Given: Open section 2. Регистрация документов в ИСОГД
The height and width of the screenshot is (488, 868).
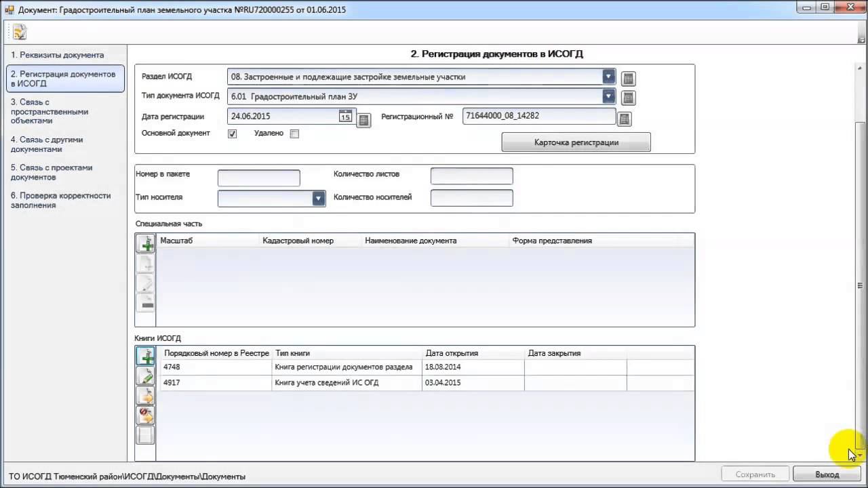Looking at the screenshot, I should point(64,79).
